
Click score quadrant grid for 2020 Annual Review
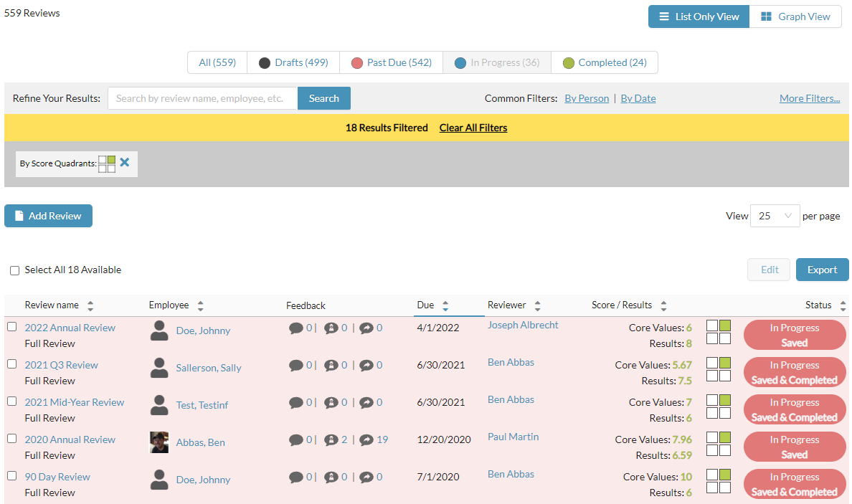(719, 444)
